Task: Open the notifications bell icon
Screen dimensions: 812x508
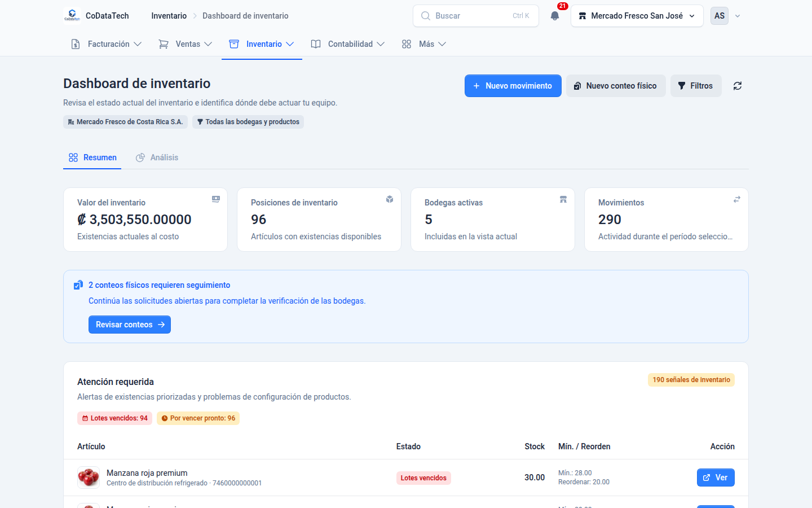Action: [x=555, y=16]
